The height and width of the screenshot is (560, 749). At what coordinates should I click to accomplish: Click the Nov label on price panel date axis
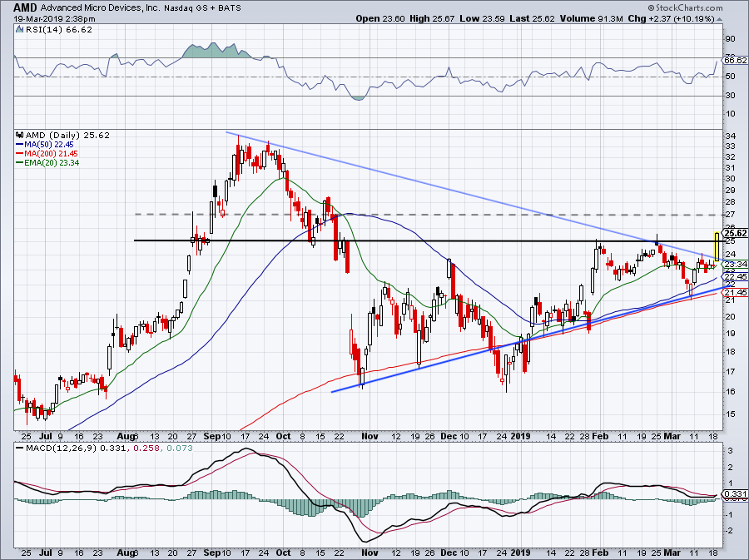370,436
